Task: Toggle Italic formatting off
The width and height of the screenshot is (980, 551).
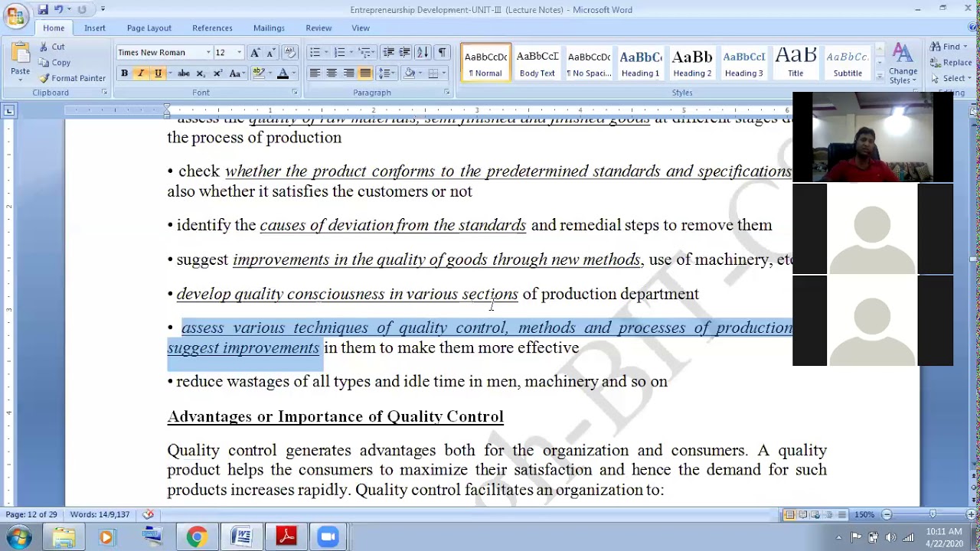Action: [x=141, y=73]
